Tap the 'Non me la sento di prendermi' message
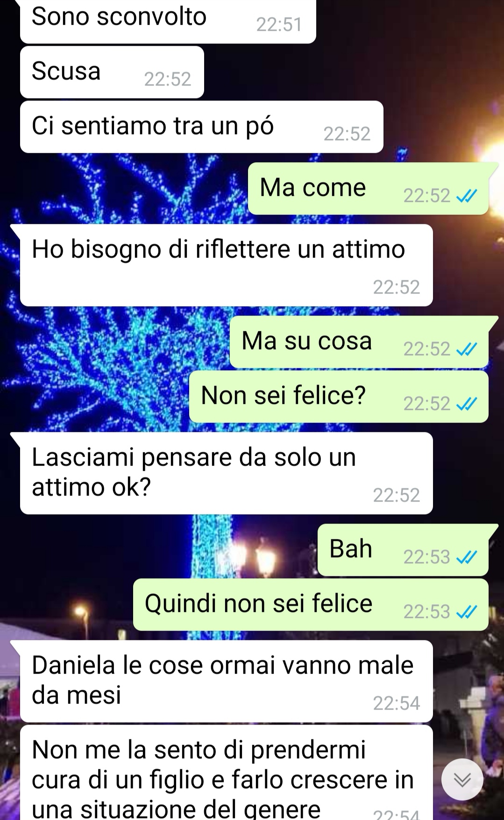The image size is (504, 820). (x=227, y=772)
